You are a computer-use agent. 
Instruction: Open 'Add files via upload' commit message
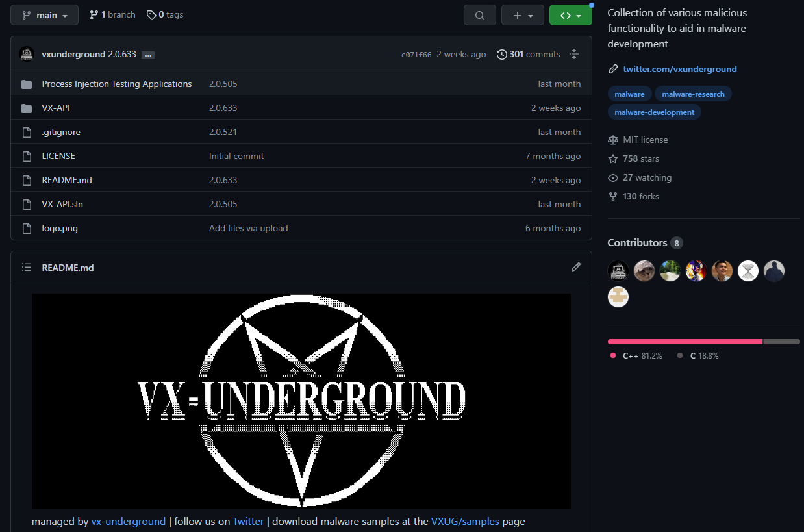(248, 229)
